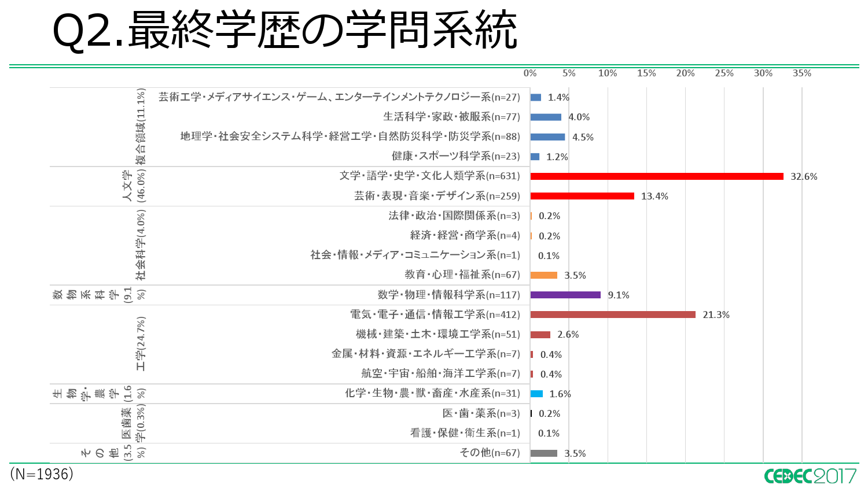Screen dimensions: 868x488
Task: Select the gray その他 3.5% bar
Action: [543, 453]
